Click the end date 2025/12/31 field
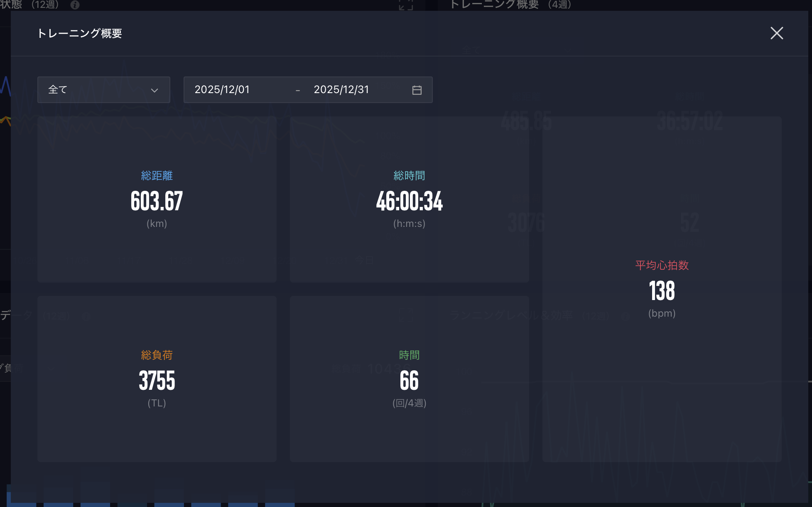Image resolution: width=812 pixels, height=507 pixels. pos(341,90)
